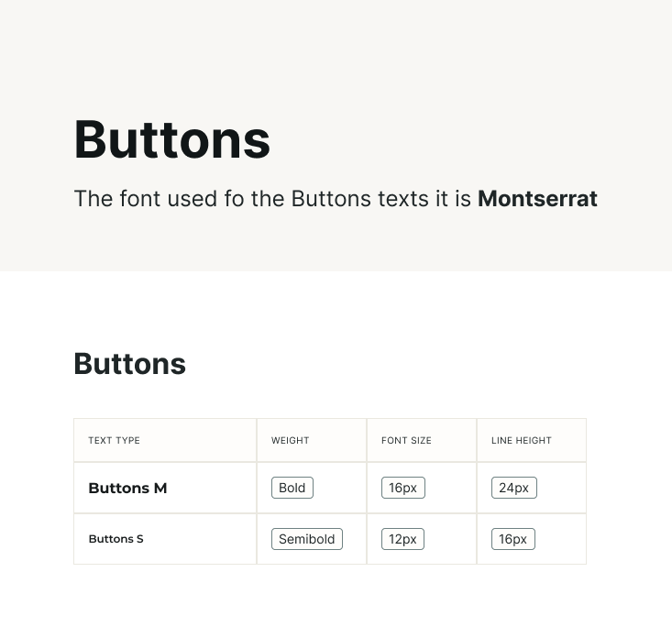Select the "Buttons M" text type cell

pos(127,489)
